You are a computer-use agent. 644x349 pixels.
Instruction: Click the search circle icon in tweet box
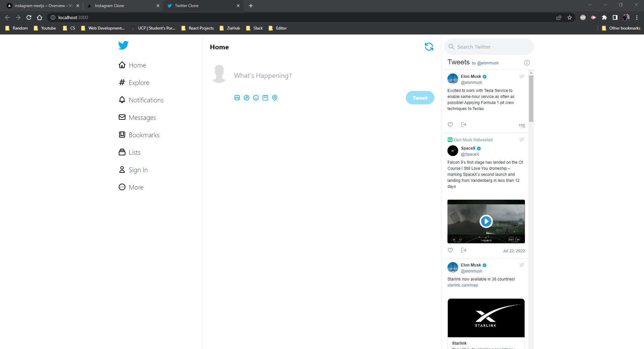coord(247,98)
